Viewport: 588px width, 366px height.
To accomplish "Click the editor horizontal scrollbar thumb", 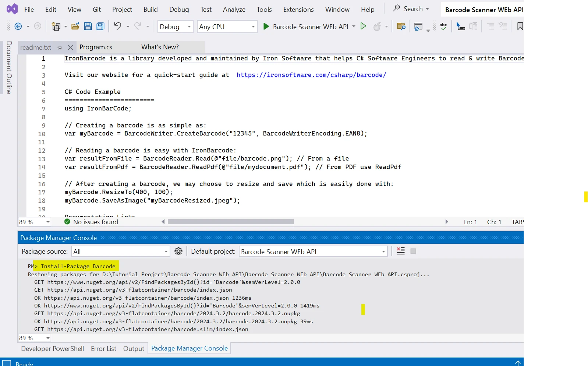I will [231, 222].
